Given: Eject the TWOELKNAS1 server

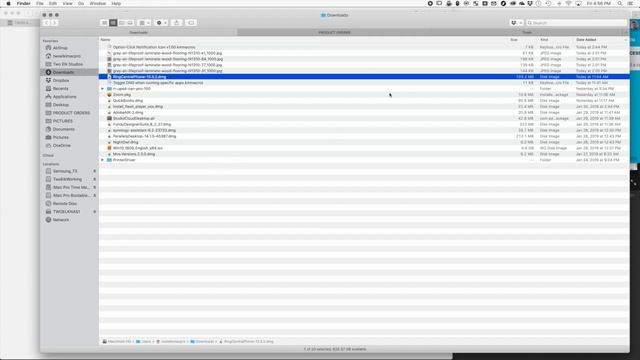Looking at the screenshot, I should coord(95,212).
